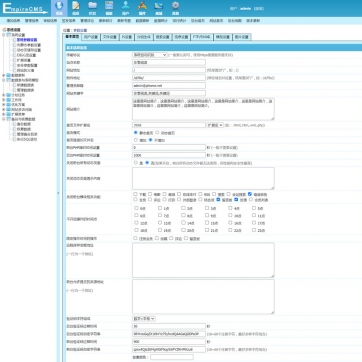Screen dimensions: 362x362
Task: Tick the 23点 hour checkbox
Action: point(254,230)
